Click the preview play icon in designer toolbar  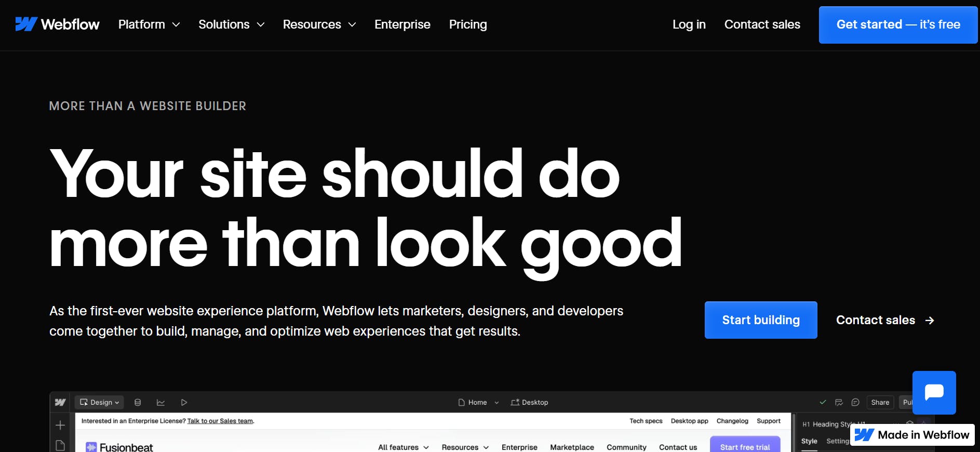tap(184, 402)
